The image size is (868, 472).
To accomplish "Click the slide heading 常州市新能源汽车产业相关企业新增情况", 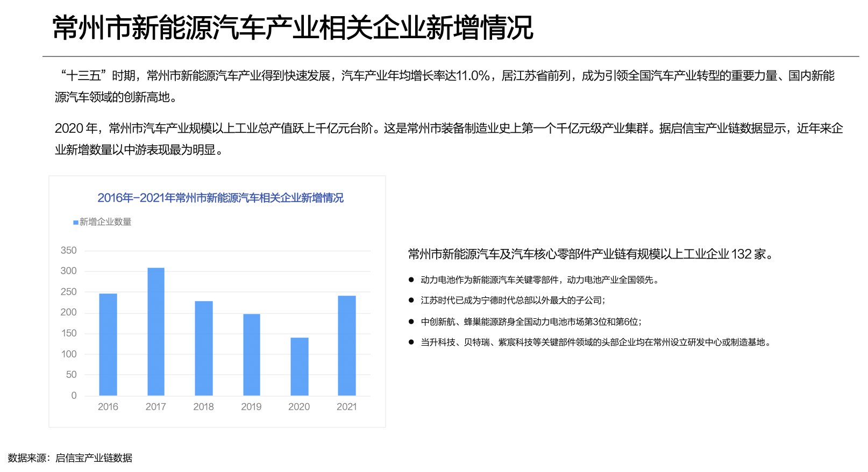I will pyautogui.click(x=293, y=28).
